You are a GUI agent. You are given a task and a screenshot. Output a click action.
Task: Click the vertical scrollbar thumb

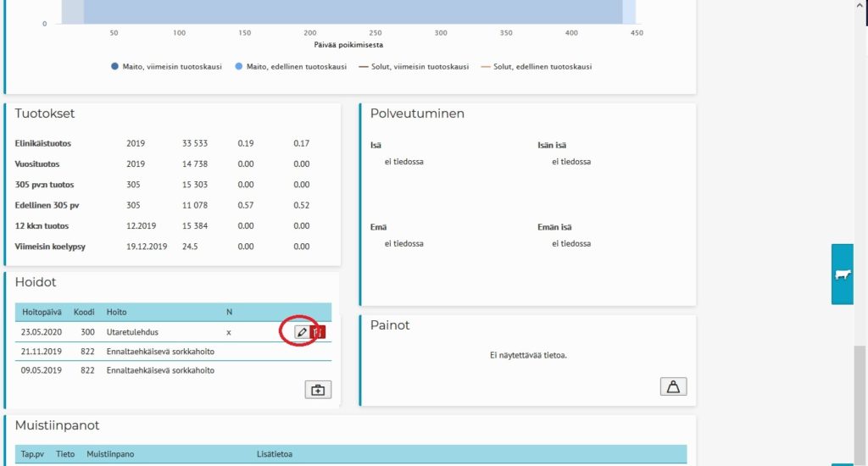(860, 398)
